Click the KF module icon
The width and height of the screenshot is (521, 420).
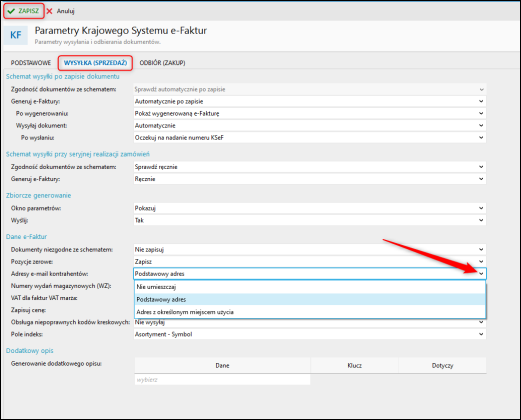coord(16,35)
